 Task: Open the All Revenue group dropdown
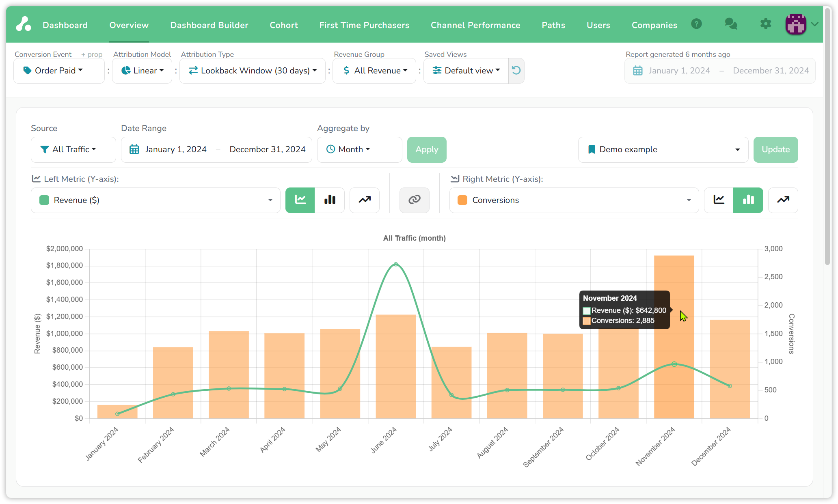pyautogui.click(x=374, y=71)
